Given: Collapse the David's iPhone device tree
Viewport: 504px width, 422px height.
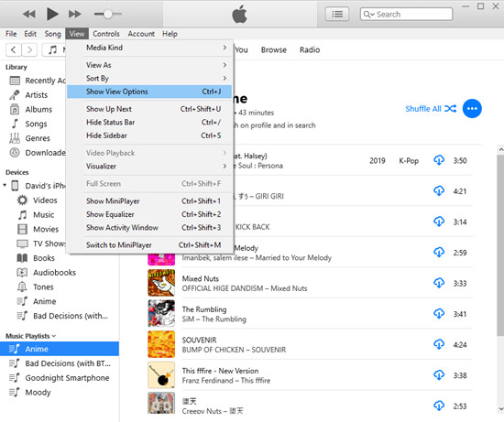Looking at the screenshot, I should point(5,185).
